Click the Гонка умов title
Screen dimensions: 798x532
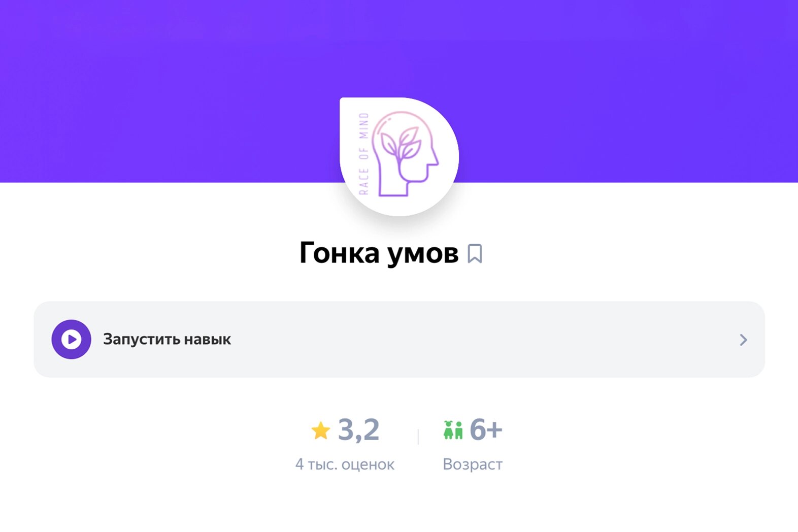coord(379,253)
